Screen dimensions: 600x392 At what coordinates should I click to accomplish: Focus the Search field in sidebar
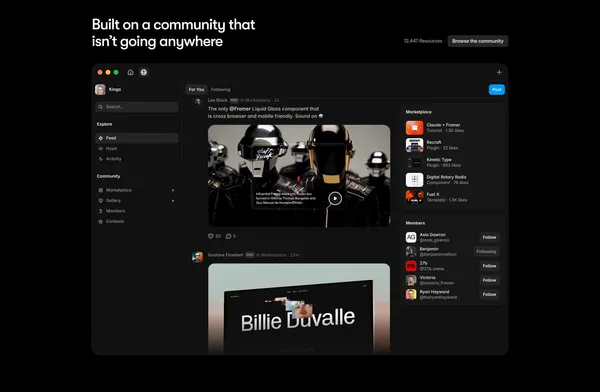click(x=137, y=107)
